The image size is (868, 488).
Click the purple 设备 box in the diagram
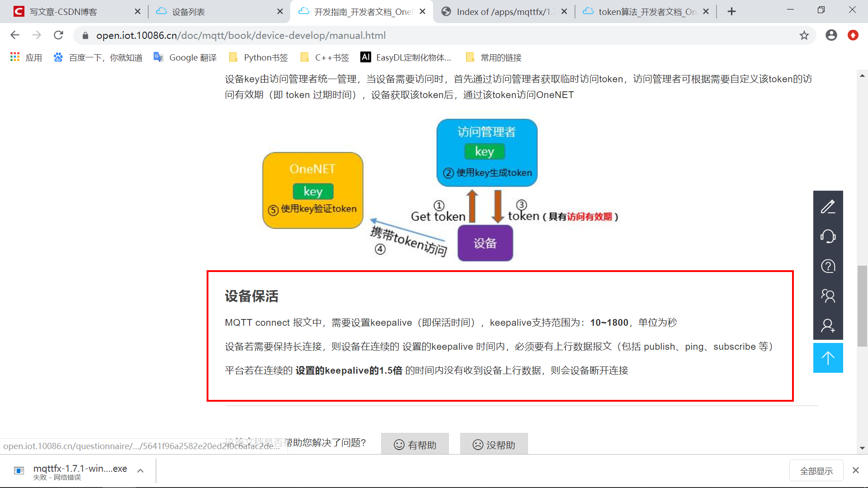pyautogui.click(x=485, y=243)
